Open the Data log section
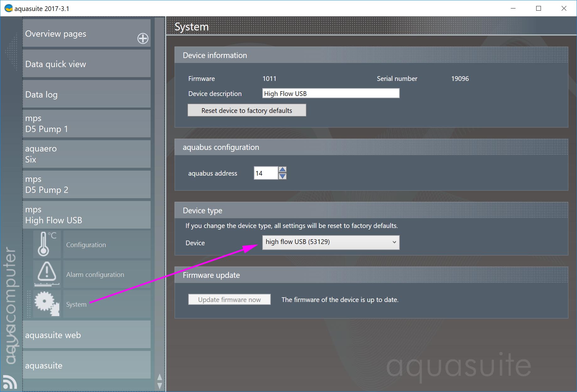Image resolution: width=577 pixels, height=392 pixels. tap(86, 94)
